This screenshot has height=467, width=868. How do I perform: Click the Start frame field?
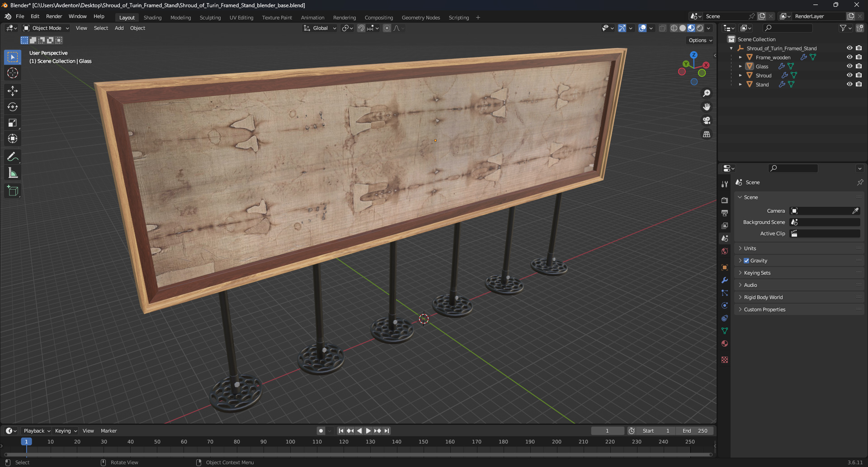[656, 431]
